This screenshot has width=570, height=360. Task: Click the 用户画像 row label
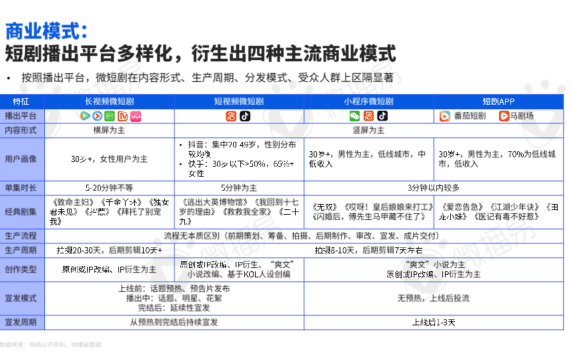[21, 159]
